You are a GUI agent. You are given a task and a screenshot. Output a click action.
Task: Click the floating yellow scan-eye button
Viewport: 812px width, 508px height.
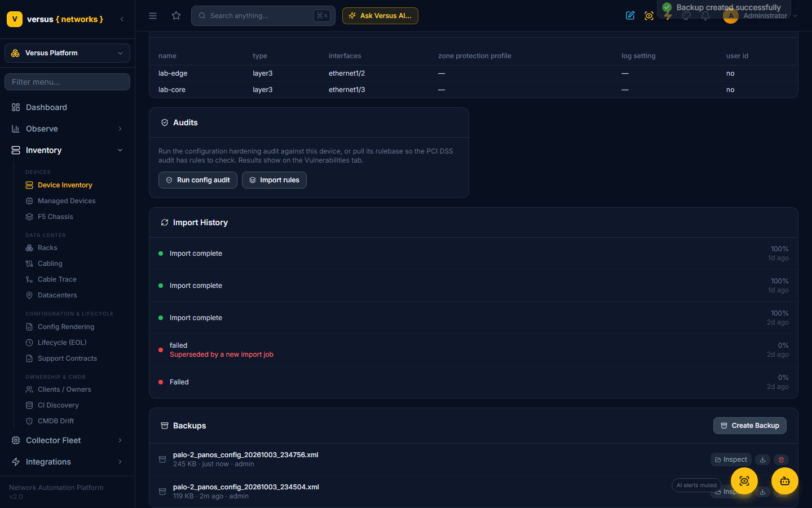coord(744,481)
